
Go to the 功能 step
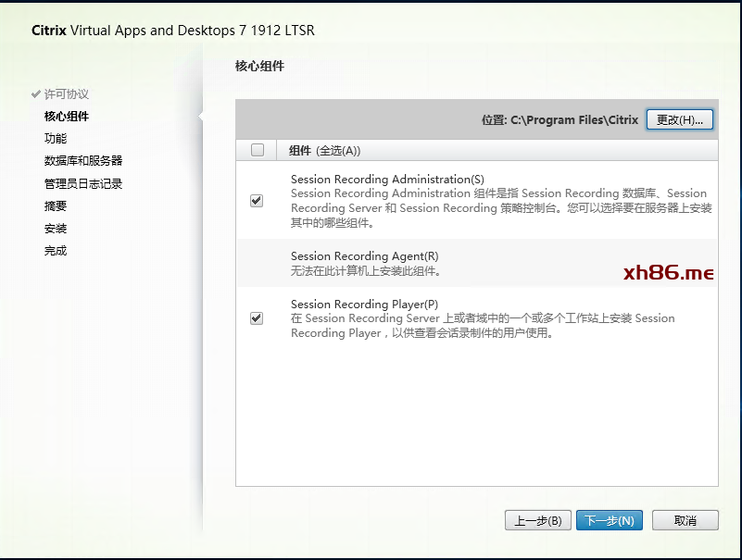tap(56, 139)
